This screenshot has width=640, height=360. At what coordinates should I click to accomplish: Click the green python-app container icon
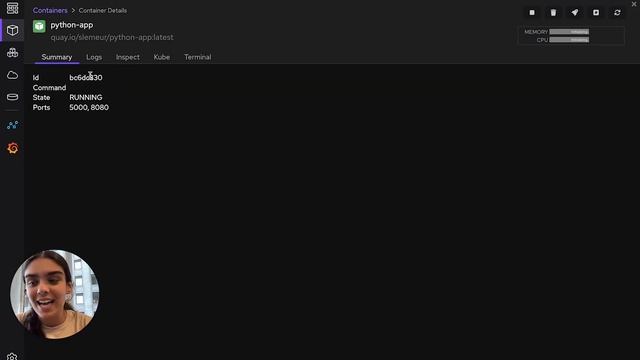(39, 26)
